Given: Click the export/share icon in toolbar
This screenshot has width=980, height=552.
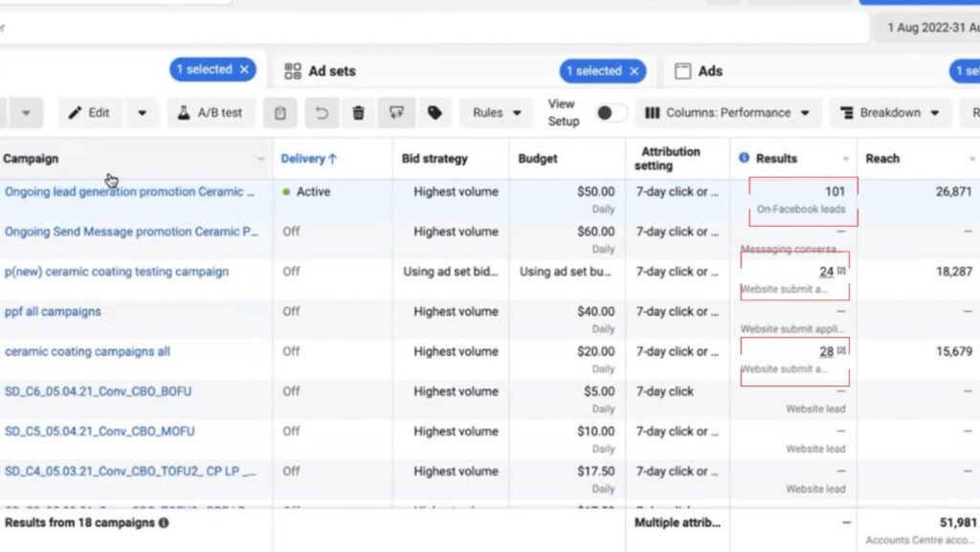Looking at the screenshot, I should point(395,113).
